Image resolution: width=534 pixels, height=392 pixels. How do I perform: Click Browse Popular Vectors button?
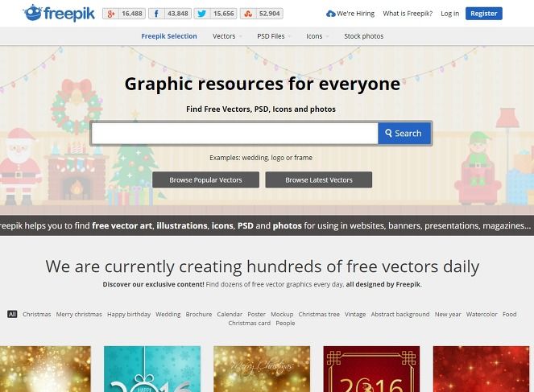pyautogui.click(x=205, y=179)
